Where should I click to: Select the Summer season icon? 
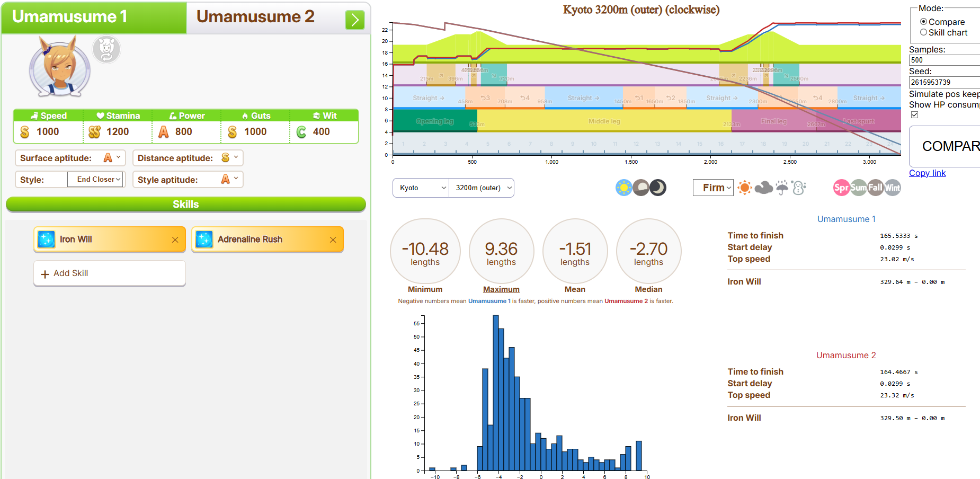click(858, 188)
